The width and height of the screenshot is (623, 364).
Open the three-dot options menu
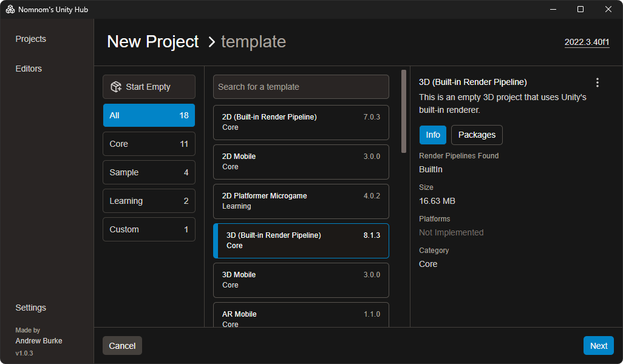coord(597,83)
